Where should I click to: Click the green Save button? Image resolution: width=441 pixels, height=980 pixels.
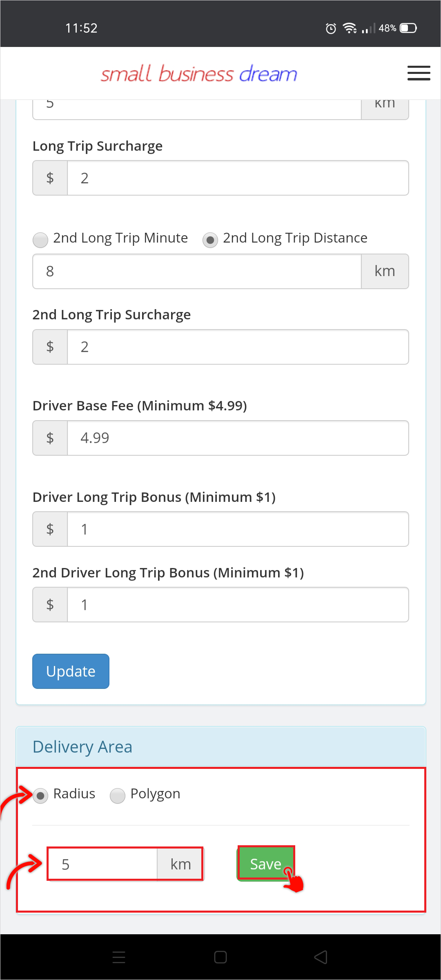(x=265, y=863)
